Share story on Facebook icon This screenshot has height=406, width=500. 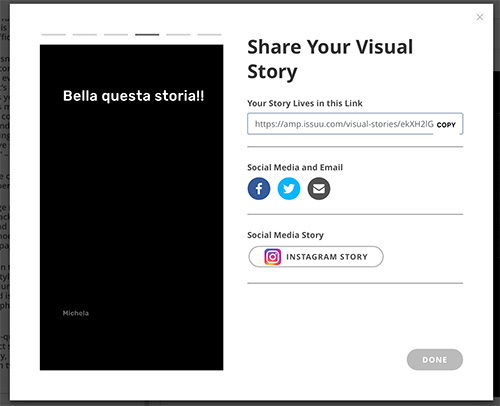coord(259,189)
